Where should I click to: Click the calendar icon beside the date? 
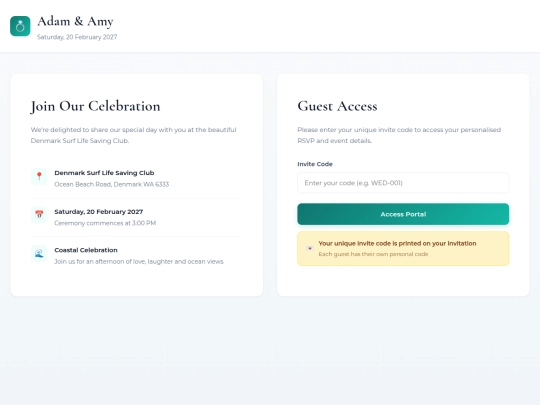click(x=39, y=215)
